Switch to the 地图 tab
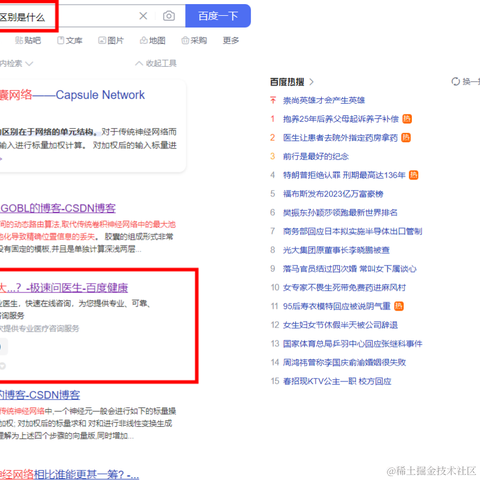The image size is (480, 480). pyautogui.click(x=153, y=40)
